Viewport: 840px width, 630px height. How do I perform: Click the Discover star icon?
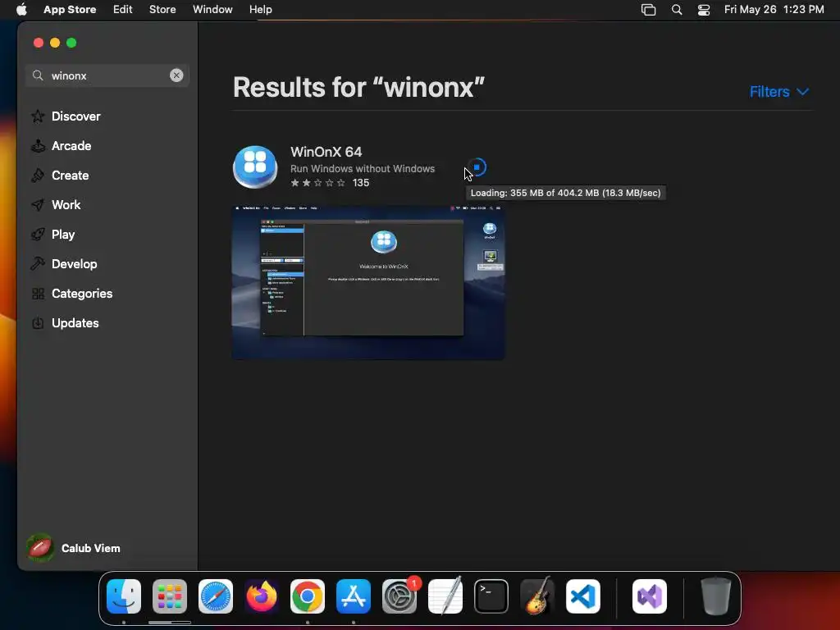point(38,116)
